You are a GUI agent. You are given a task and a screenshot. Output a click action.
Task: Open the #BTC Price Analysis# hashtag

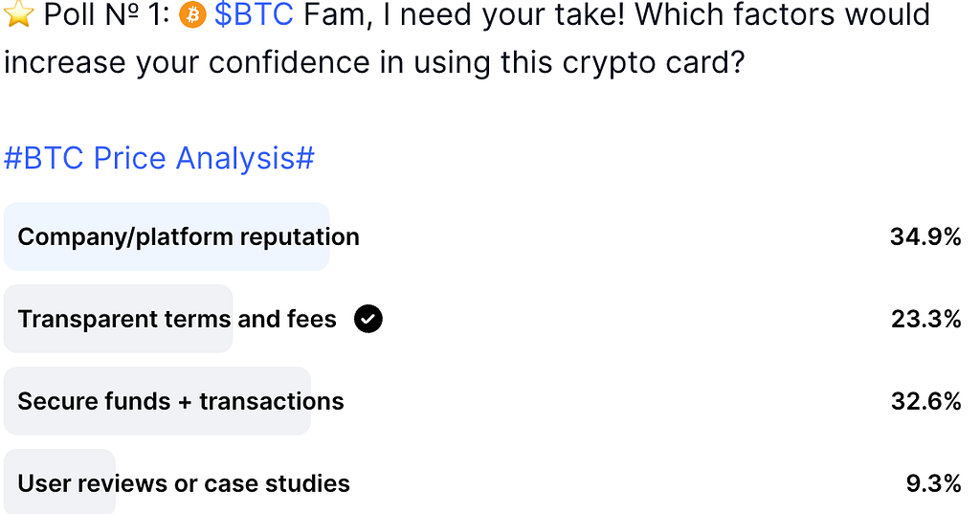pyautogui.click(x=160, y=158)
